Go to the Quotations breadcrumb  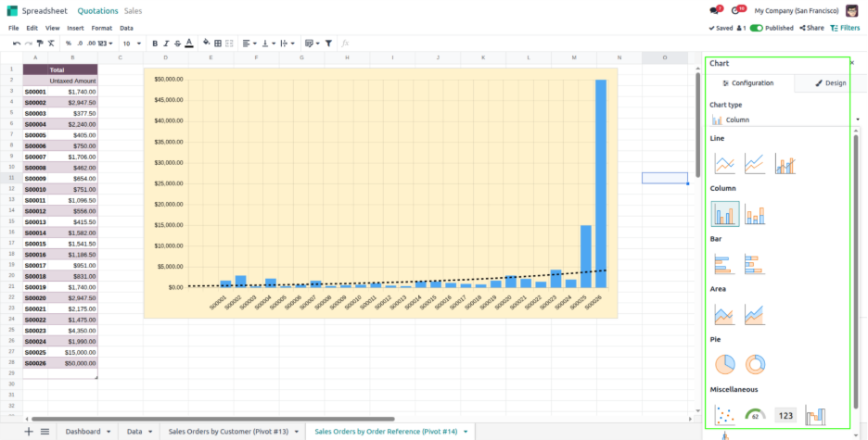tap(97, 10)
